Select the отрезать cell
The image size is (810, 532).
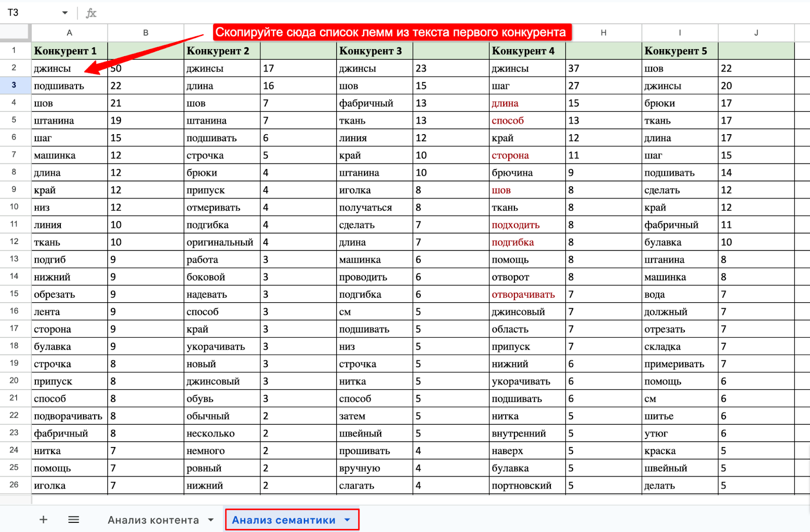click(x=680, y=329)
